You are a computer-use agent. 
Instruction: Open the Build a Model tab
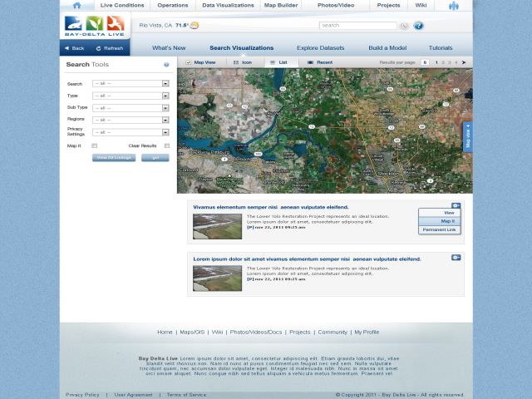tap(387, 48)
